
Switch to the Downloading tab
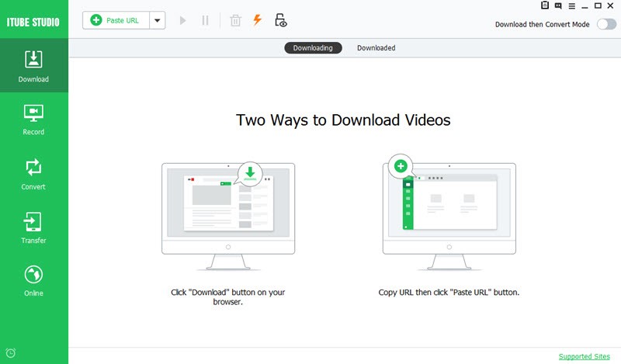coord(313,48)
